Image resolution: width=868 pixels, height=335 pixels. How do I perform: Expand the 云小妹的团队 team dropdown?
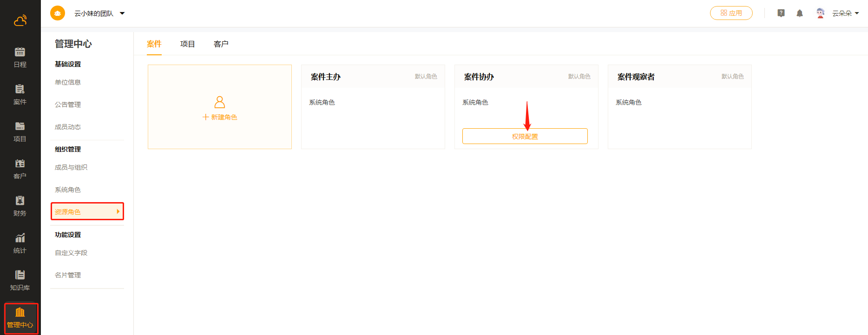122,13
